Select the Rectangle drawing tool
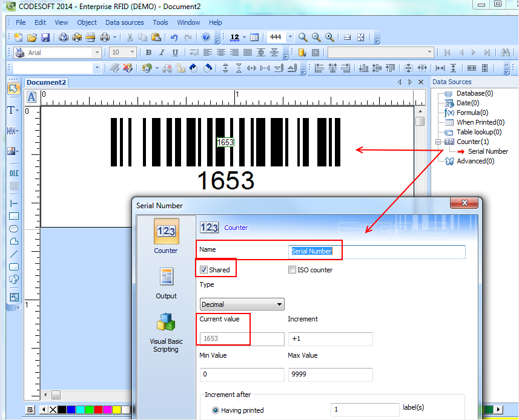This screenshot has height=420, width=519. 13,216
